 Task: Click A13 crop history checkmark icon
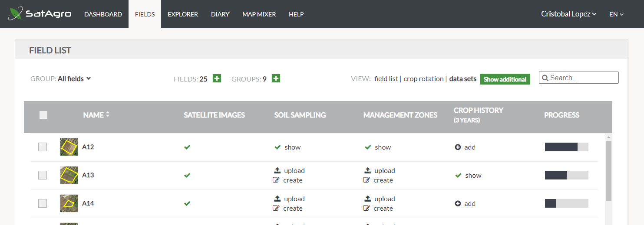(458, 176)
